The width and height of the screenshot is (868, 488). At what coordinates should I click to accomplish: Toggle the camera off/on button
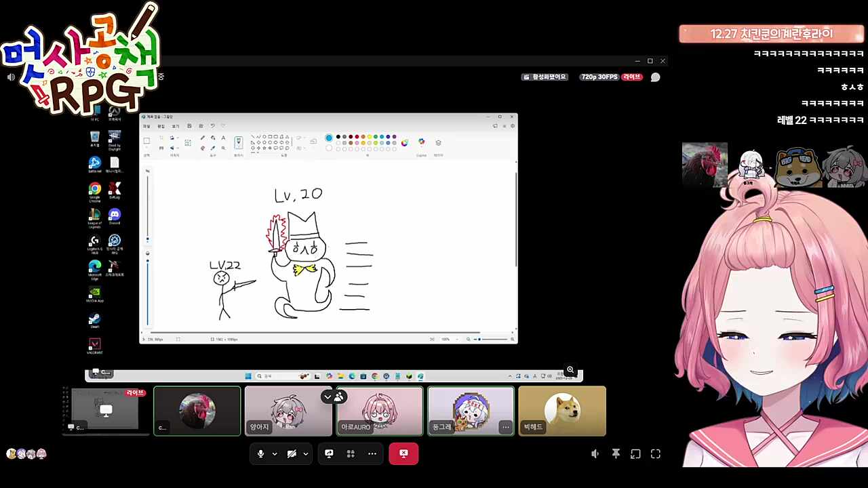(292, 453)
